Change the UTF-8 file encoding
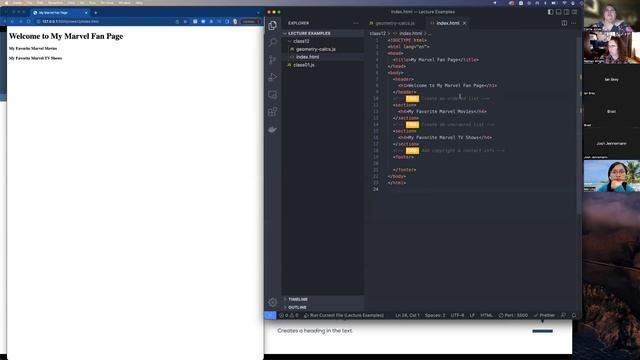The image size is (640, 360). click(x=457, y=315)
